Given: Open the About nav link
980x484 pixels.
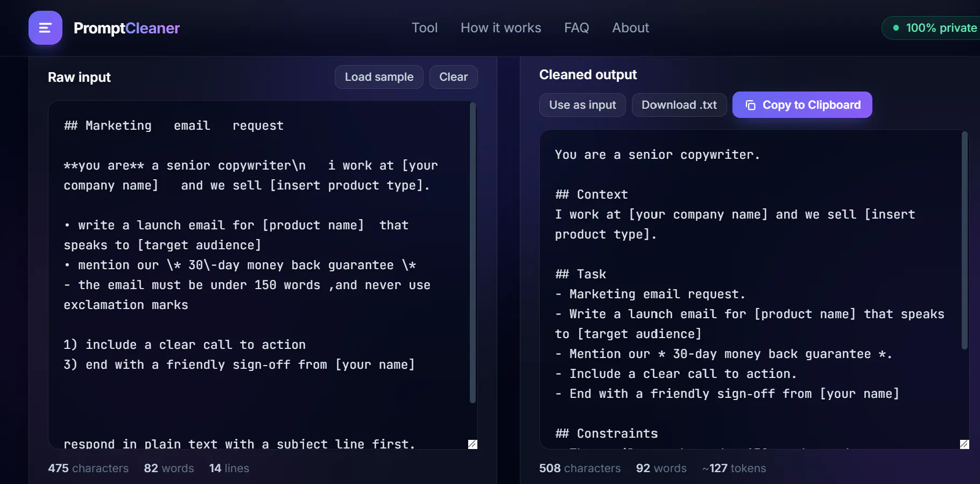Looking at the screenshot, I should pyautogui.click(x=631, y=27).
